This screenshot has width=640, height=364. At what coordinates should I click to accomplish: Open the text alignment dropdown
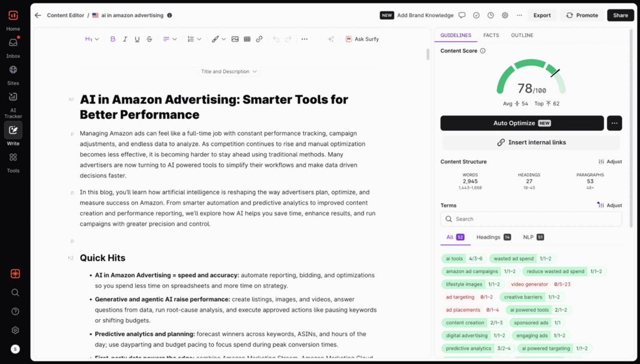point(170,39)
